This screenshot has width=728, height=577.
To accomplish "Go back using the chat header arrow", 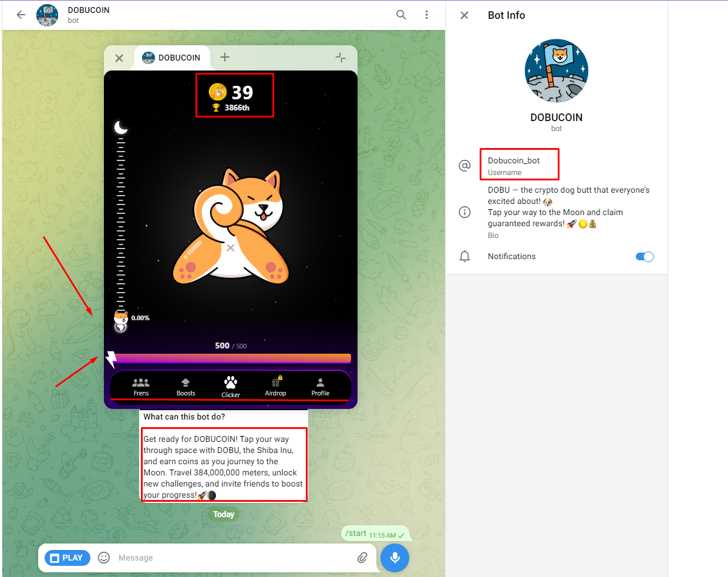I will (21, 15).
